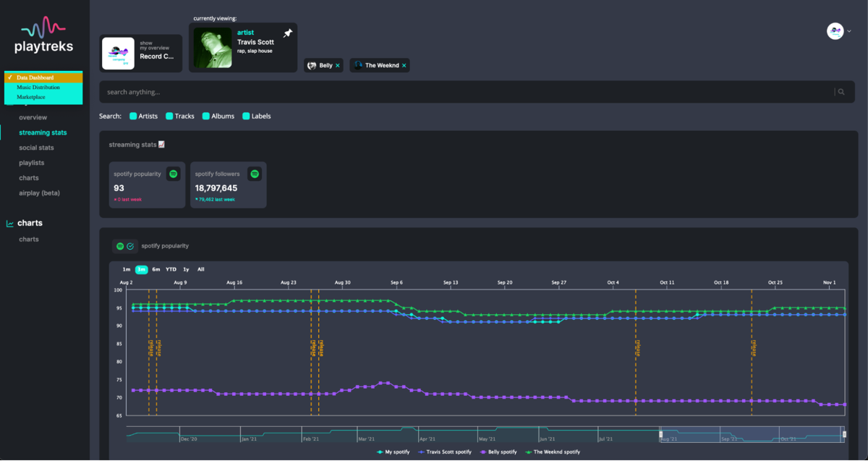This screenshot has width=868, height=461.
Task: Click the spotify popularity value 93
Action: 119,188
